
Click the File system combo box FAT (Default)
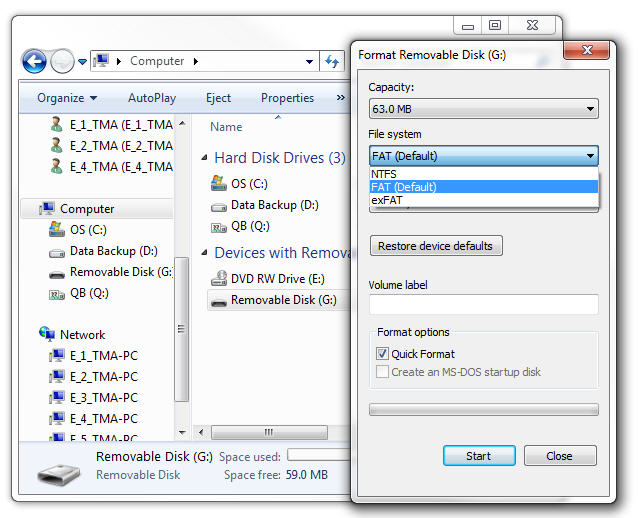pyautogui.click(x=483, y=156)
